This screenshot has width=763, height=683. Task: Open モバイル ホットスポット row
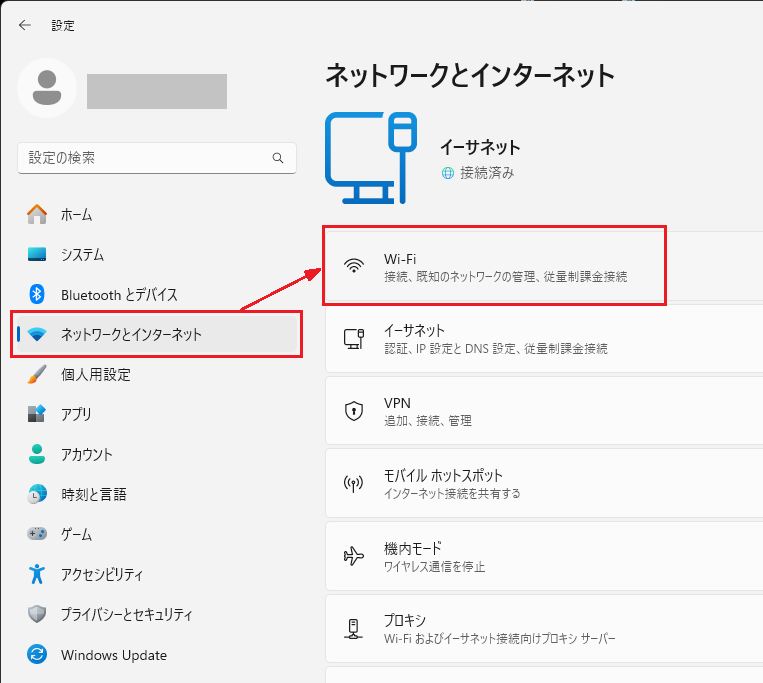point(544,483)
